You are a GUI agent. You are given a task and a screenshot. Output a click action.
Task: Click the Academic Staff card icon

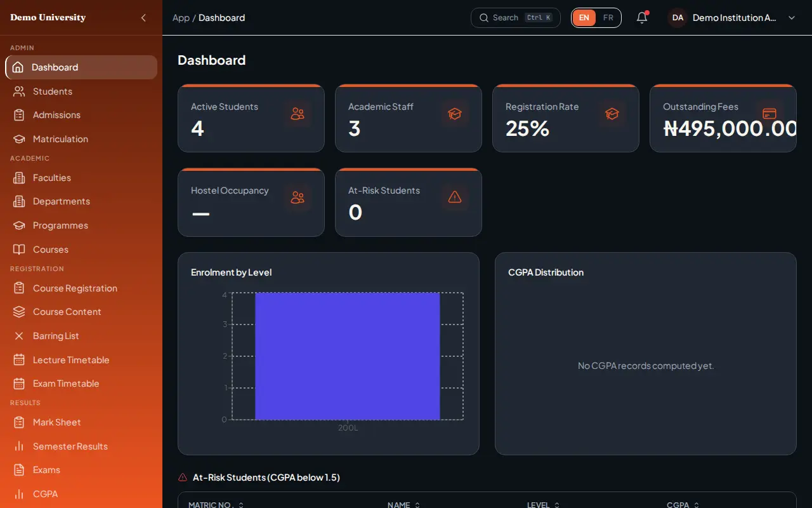[x=455, y=114]
